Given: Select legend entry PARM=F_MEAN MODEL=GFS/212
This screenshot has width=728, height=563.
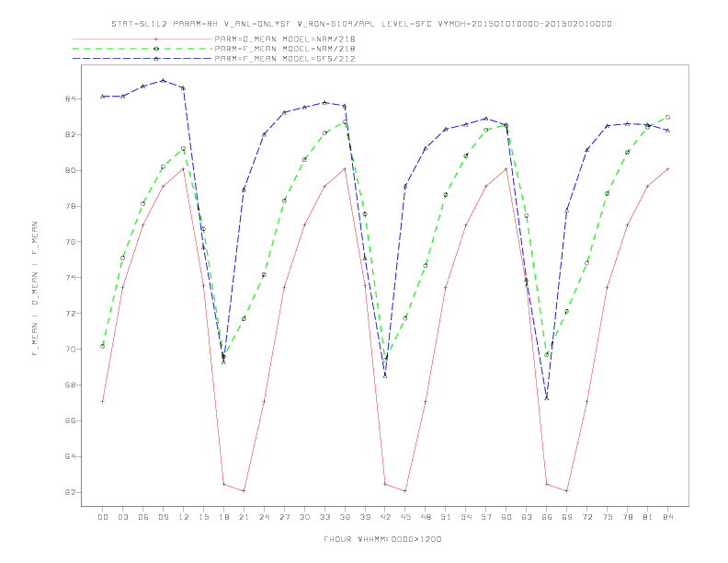Looking at the screenshot, I should [285, 59].
